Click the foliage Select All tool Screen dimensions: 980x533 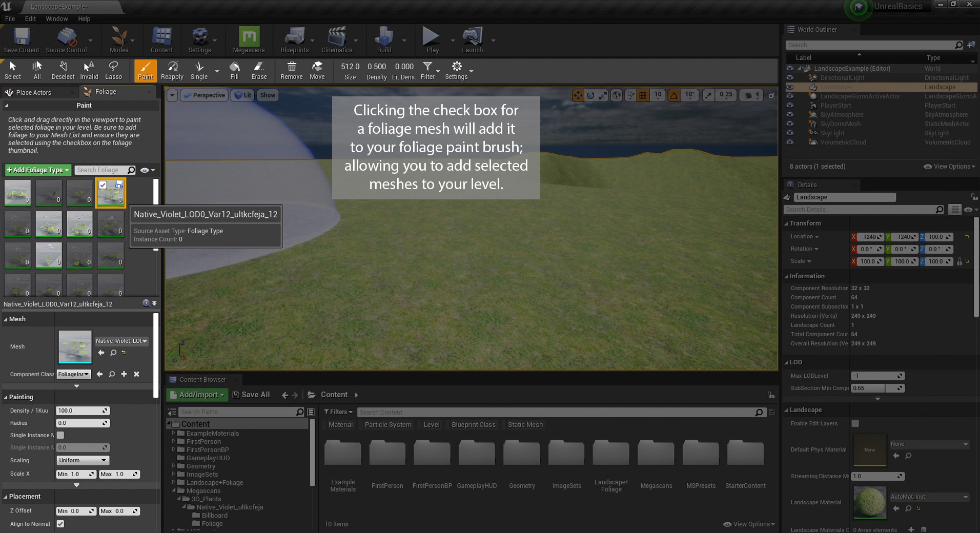37,71
